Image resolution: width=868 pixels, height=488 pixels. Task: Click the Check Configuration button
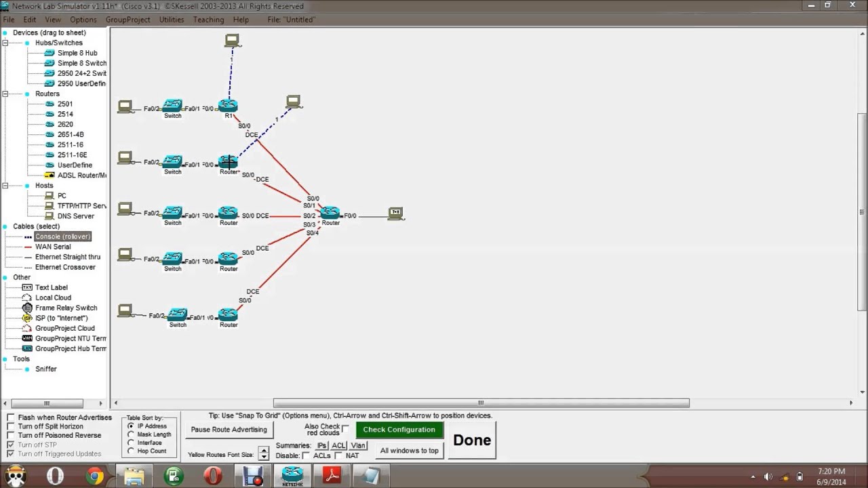399,430
